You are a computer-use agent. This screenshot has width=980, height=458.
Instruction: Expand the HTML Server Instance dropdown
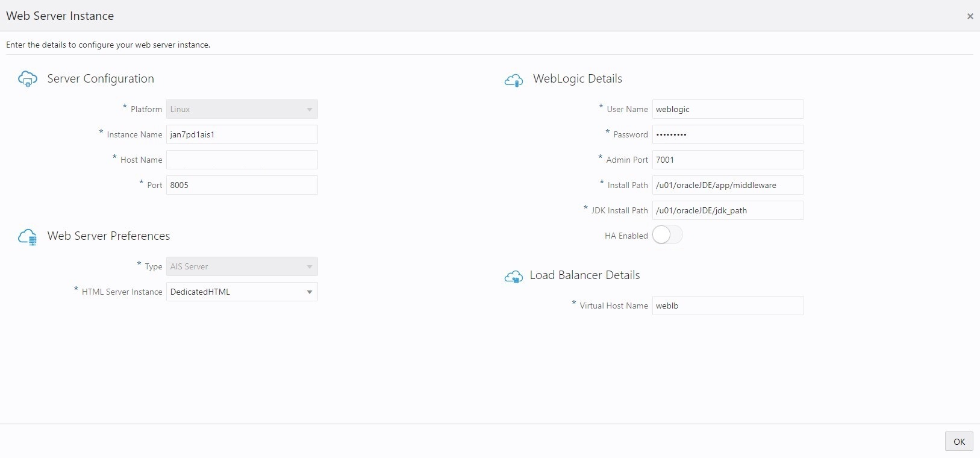242,292
